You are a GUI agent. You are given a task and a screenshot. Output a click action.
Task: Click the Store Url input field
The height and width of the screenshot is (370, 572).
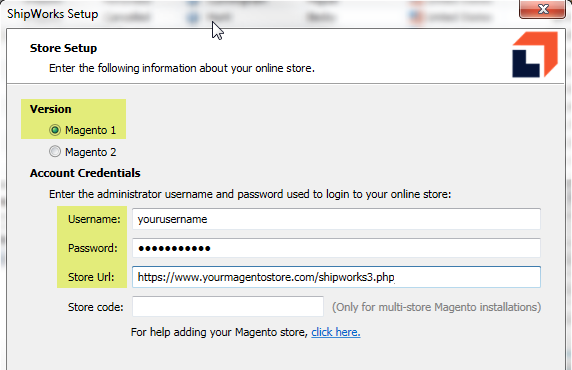pyautogui.click(x=336, y=277)
